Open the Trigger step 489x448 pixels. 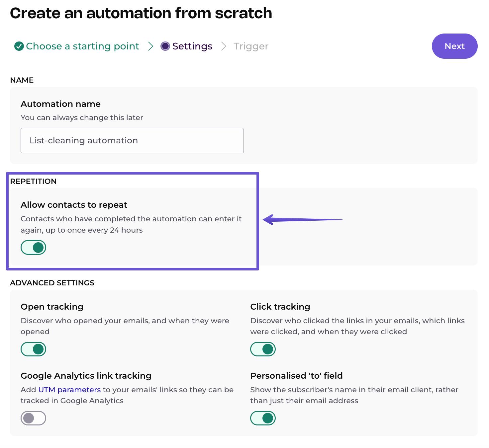251,46
